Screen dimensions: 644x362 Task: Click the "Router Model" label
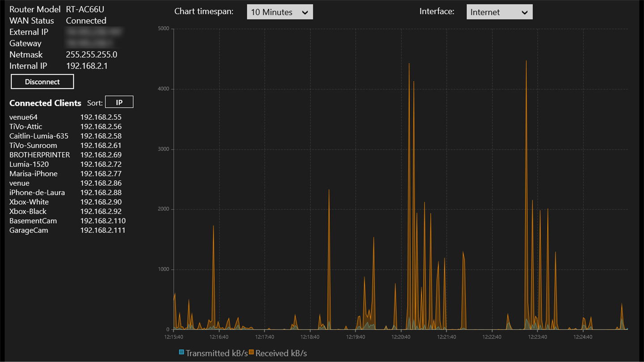(x=35, y=9)
